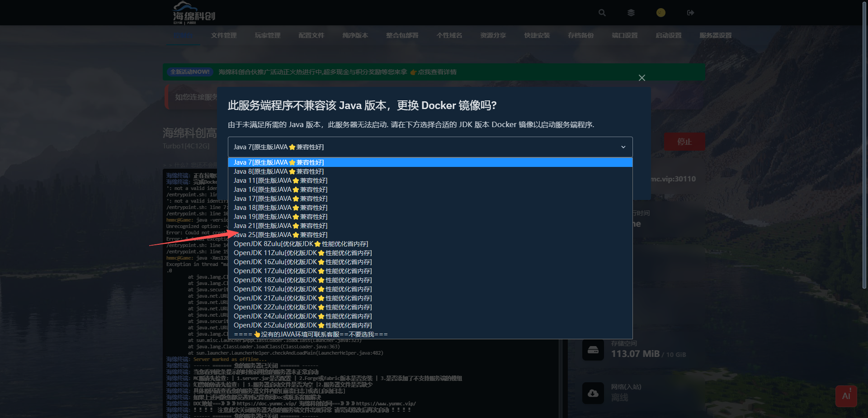Image resolution: width=868 pixels, height=418 pixels.
Task: Open the 点我查看详情 promotion link
Action: pyautogui.click(x=436, y=72)
